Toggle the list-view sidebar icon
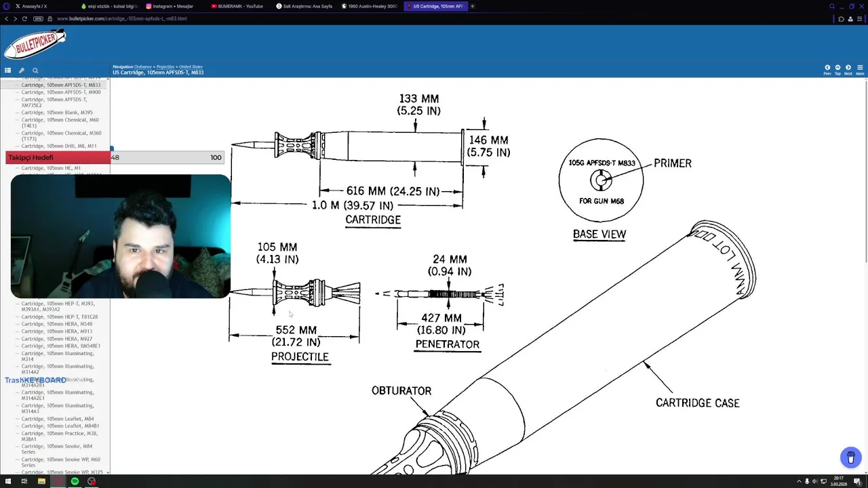Viewport: 868px width, 488px height. pyautogui.click(x=7, y=70)
